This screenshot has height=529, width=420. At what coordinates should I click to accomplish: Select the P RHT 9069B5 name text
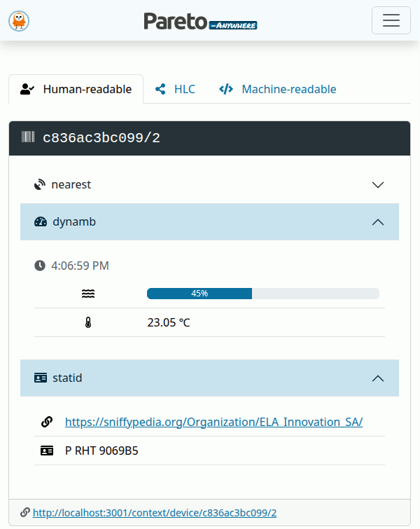[101, 451]
